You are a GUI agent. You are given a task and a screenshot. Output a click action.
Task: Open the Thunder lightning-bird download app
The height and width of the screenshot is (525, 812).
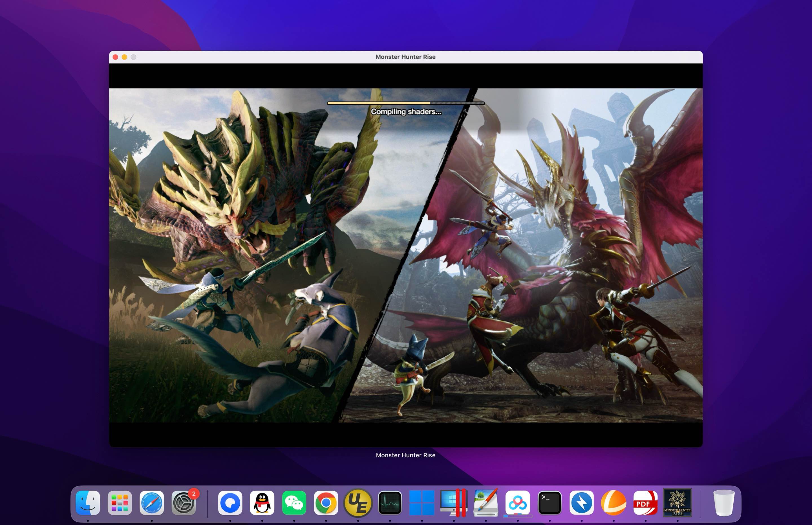tap(582, 503)
